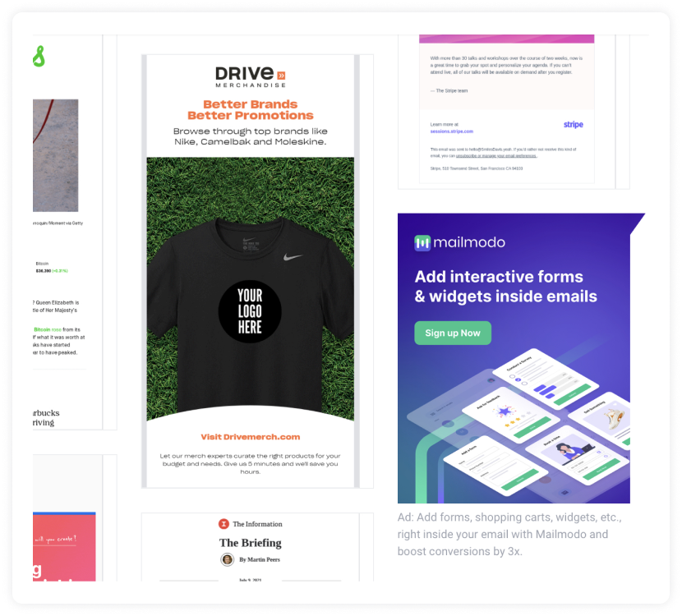
Task: Click 'Let our merch experts curate' paragraph
Action: point(250,464)
